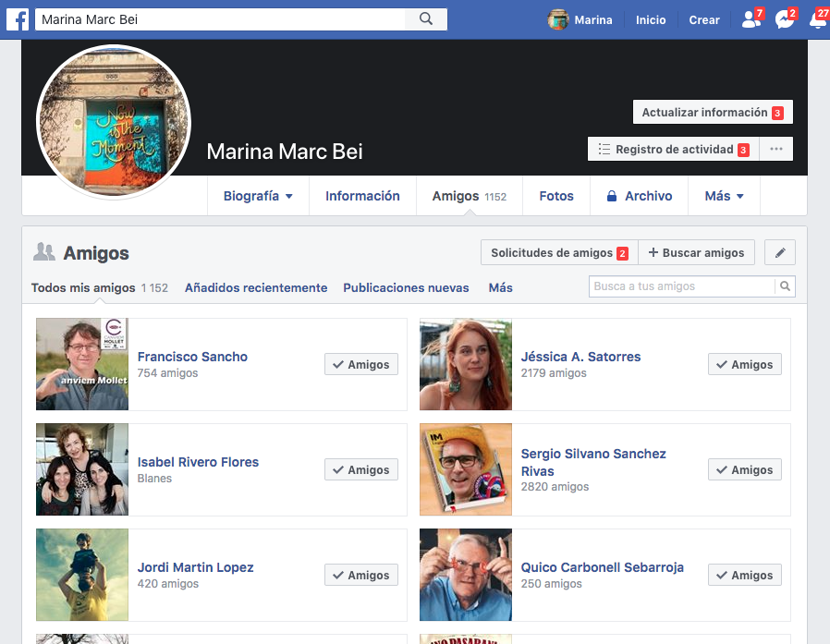
Task: Click Jéssica A. Satorres photo thumbnail
Action: tap(466, 364)
